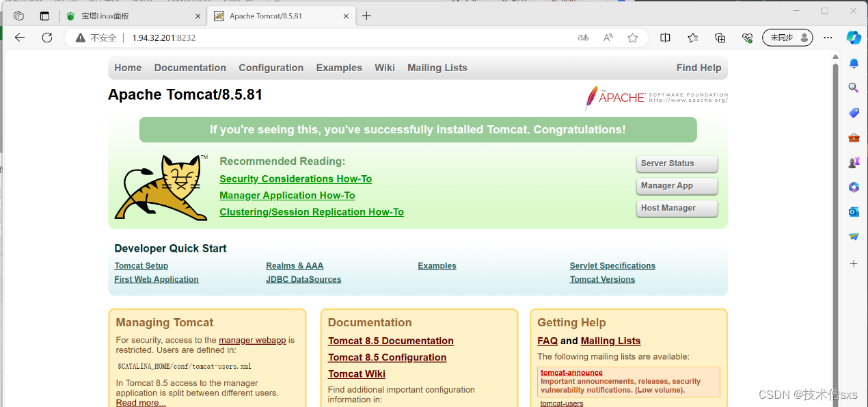
Task: Open the translate page icon
Action: pos(583,38)
